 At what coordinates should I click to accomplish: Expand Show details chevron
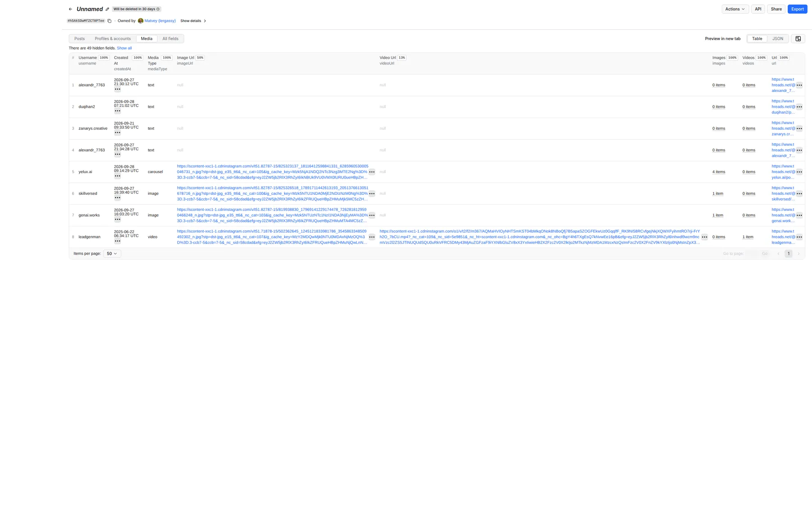click(x=205, y=21)
